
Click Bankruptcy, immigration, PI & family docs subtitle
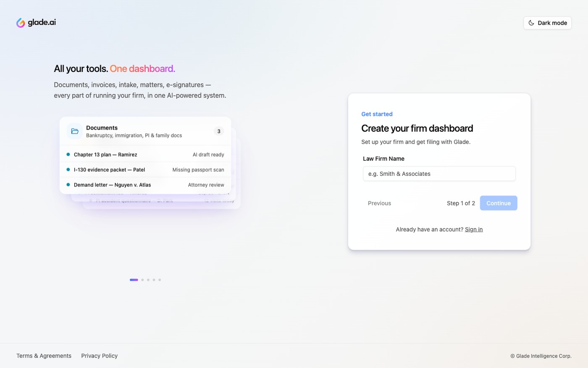click(134, 135)
